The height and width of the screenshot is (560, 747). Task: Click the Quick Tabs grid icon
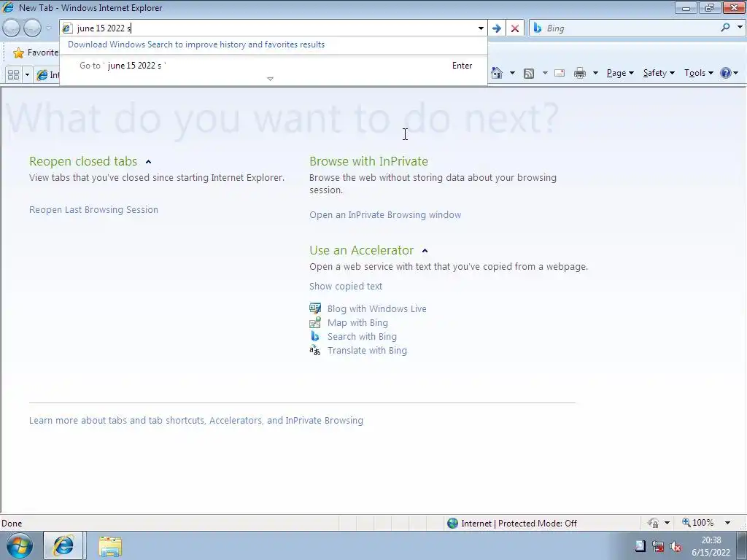point(13,75)
